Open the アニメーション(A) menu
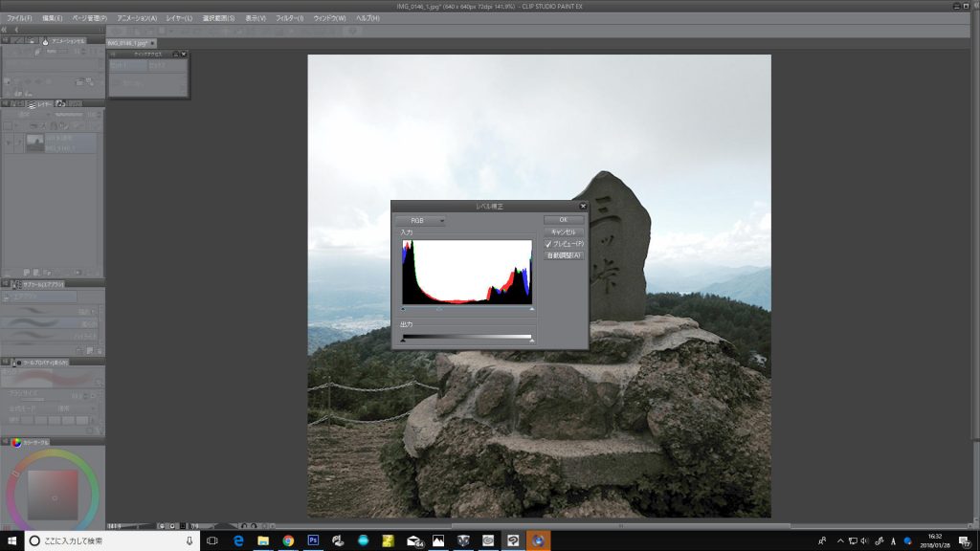The image size is (980, 551). pos(137,19)
